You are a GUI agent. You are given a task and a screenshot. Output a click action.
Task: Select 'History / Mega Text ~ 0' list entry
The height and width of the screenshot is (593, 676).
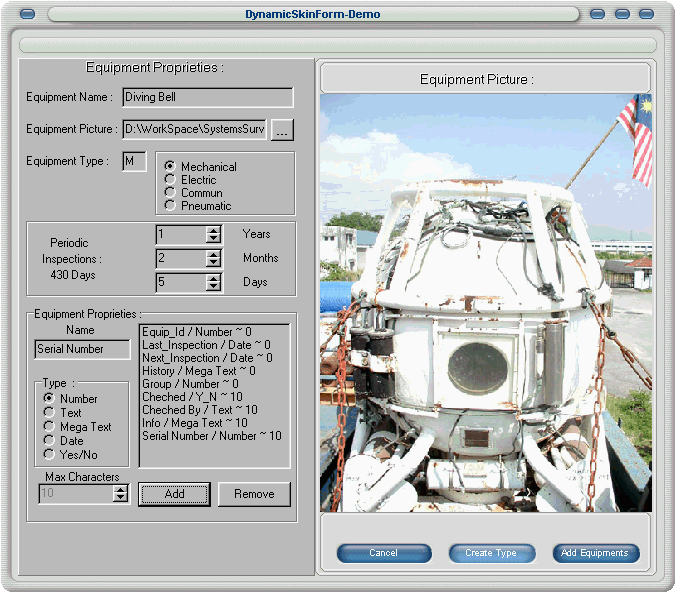(199, 371)
